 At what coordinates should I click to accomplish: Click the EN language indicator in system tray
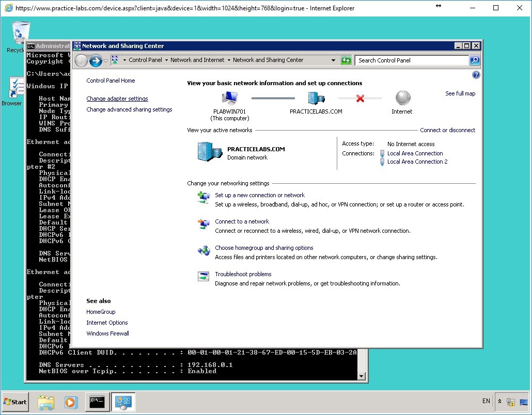pyautogui.click(x=486, y=401)
